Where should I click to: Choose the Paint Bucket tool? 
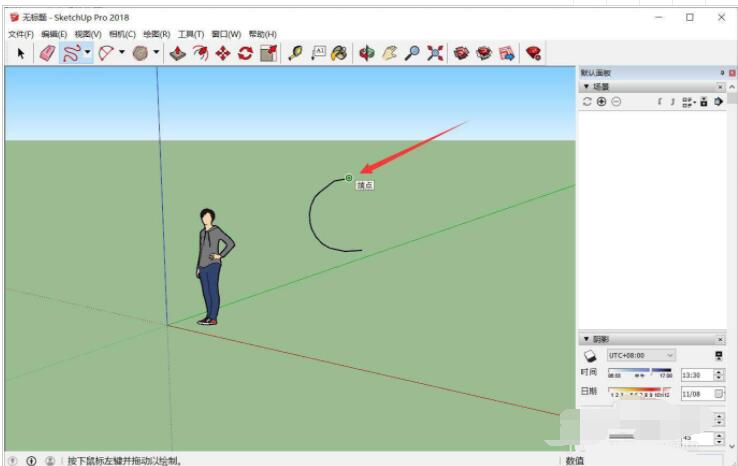(x=339, y=53)
